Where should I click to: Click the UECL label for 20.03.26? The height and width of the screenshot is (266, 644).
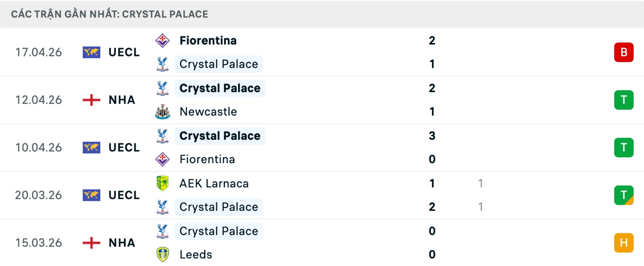point(124,195)
